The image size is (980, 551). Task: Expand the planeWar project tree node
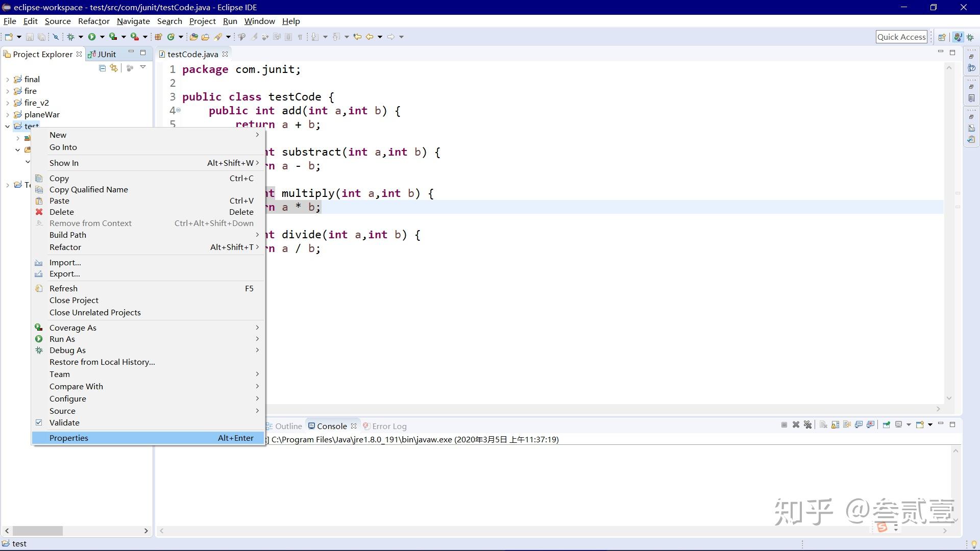click(x=8, y=115)
